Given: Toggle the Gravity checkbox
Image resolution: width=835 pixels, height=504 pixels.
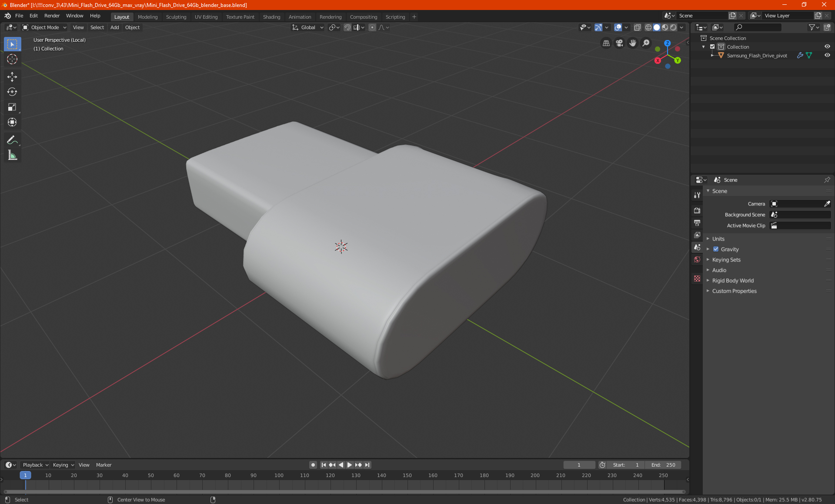Looking at the screenshot, I should [716, 249].
